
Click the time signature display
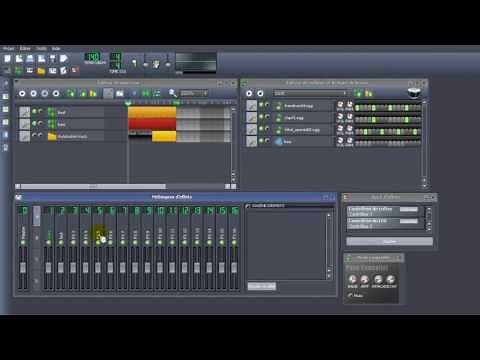click(116, 61)
